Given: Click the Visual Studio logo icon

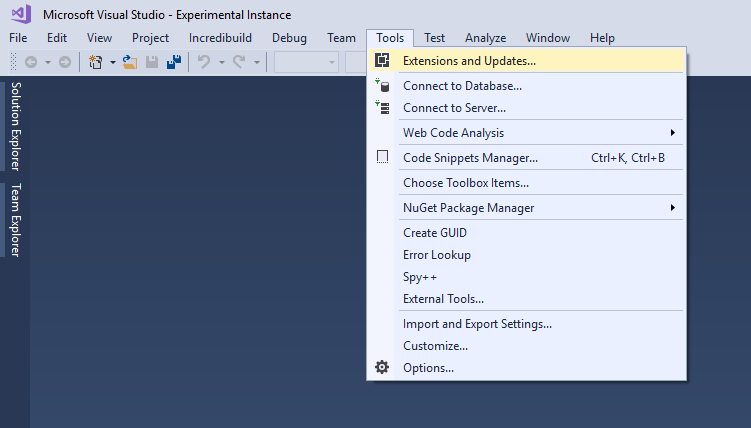Looking at the screenshot, I should pyautogui.click(x=22, y=14).
